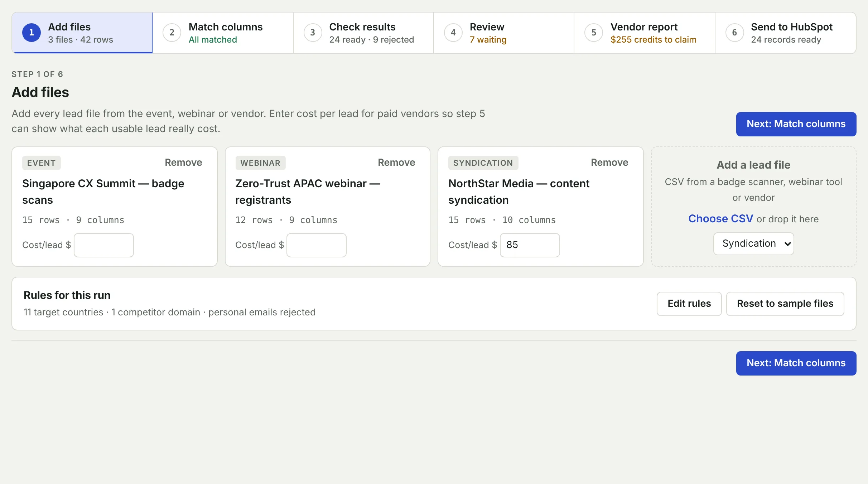Click the 'Rules for this run' heading
Screen dimensions: 868x484
pyautogui.click(x=67, y=295)
